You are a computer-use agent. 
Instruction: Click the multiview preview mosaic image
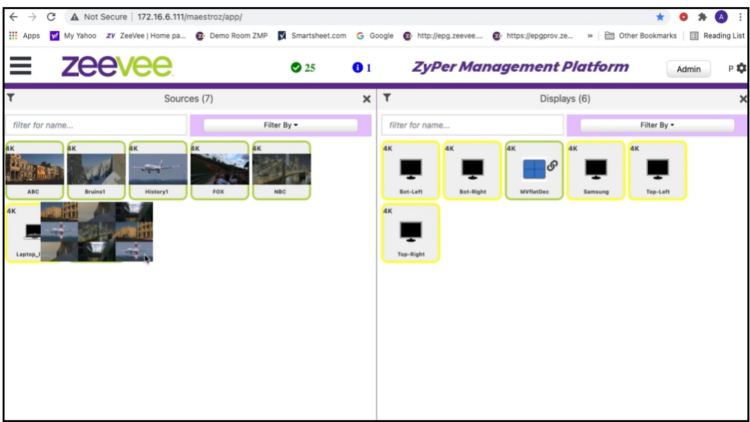[97, 232]
